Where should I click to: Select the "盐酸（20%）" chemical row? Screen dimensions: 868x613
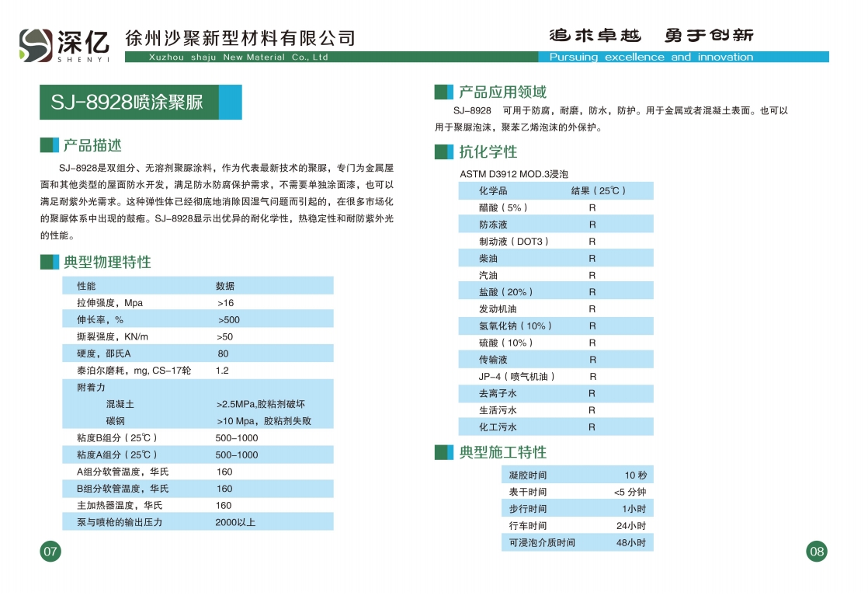point(556,292)
